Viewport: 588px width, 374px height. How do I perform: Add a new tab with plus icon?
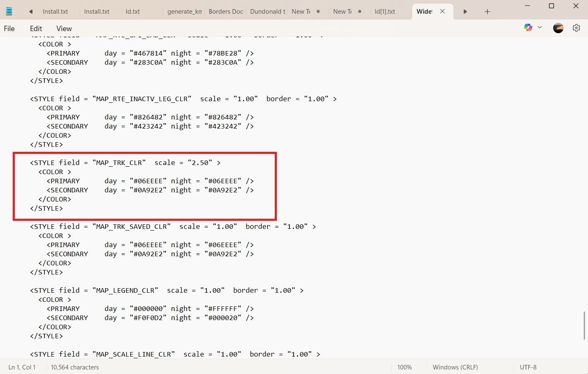click(487, 12)
